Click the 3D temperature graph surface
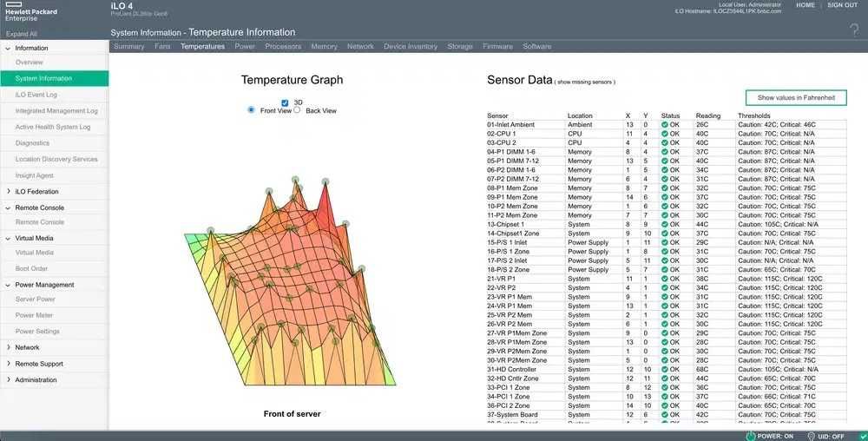Screen dimensions: 868x441 pos(291,282)
